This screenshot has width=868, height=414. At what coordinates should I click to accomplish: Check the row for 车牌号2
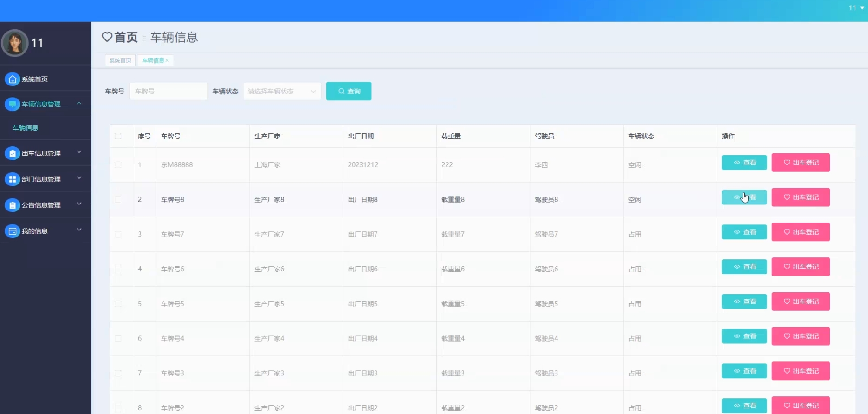pos(118,408)
